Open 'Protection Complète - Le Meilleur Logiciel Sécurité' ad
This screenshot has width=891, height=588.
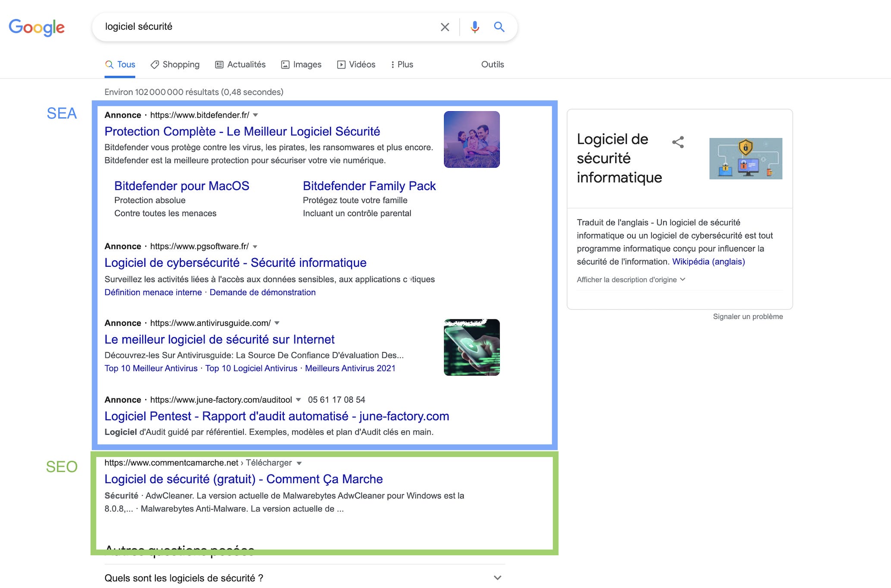pyautogui.click(x=242, y=131)
